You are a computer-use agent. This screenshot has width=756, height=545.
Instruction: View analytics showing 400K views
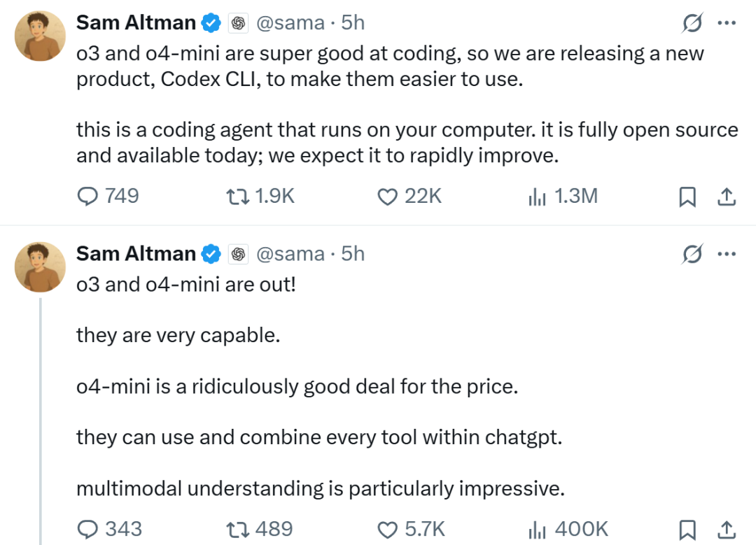568,529
